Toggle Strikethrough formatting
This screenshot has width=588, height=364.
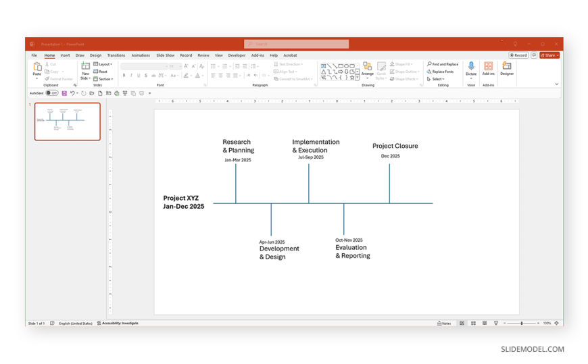click(153, 76)
